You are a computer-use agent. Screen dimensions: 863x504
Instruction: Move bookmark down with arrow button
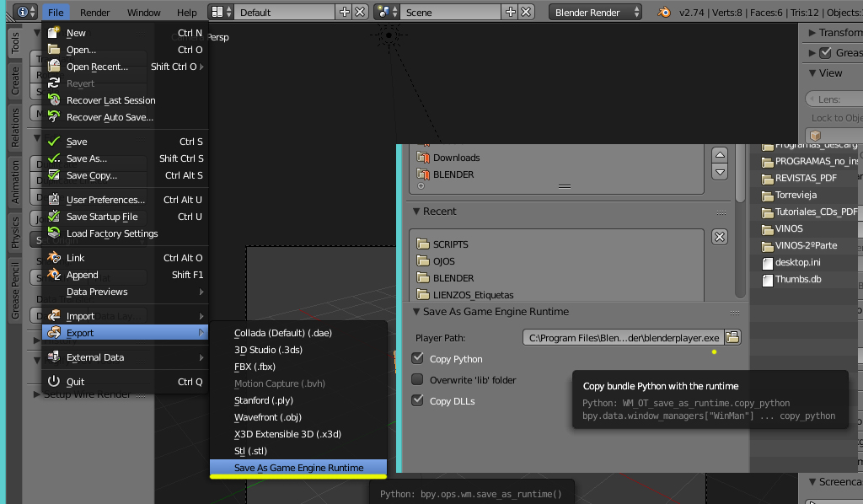coord(720,172)
